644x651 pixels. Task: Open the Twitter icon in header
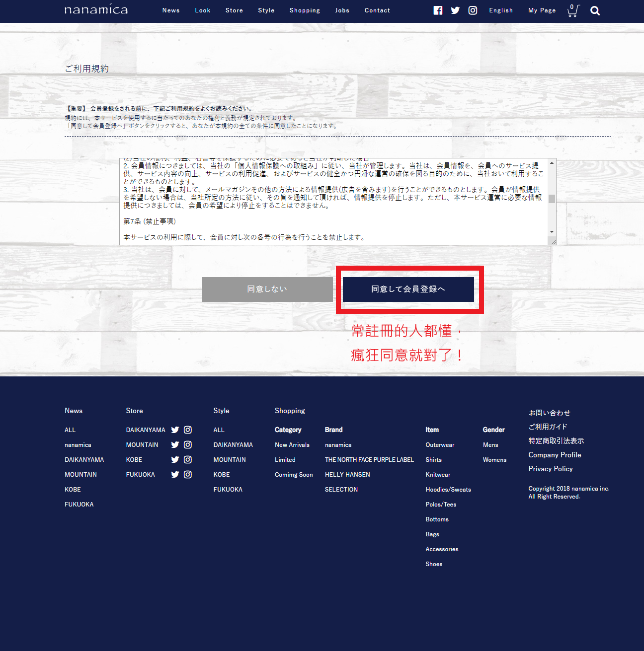coord(455,10)
